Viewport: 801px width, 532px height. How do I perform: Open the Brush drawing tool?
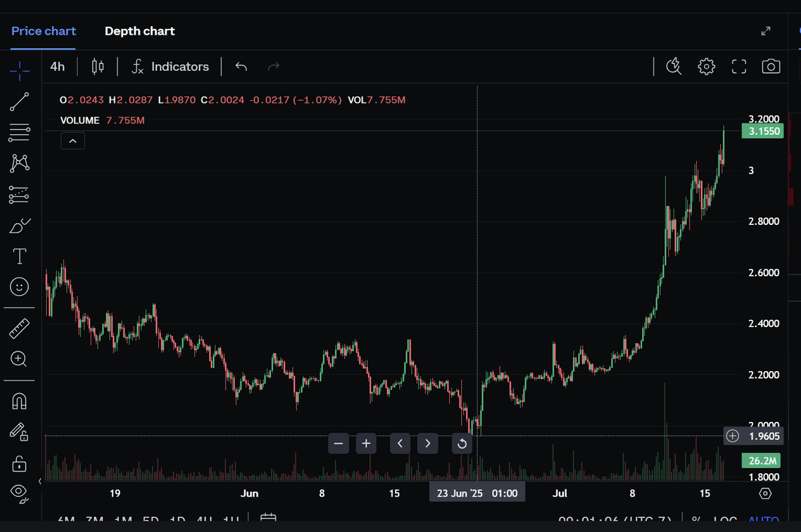pos(19,226)
